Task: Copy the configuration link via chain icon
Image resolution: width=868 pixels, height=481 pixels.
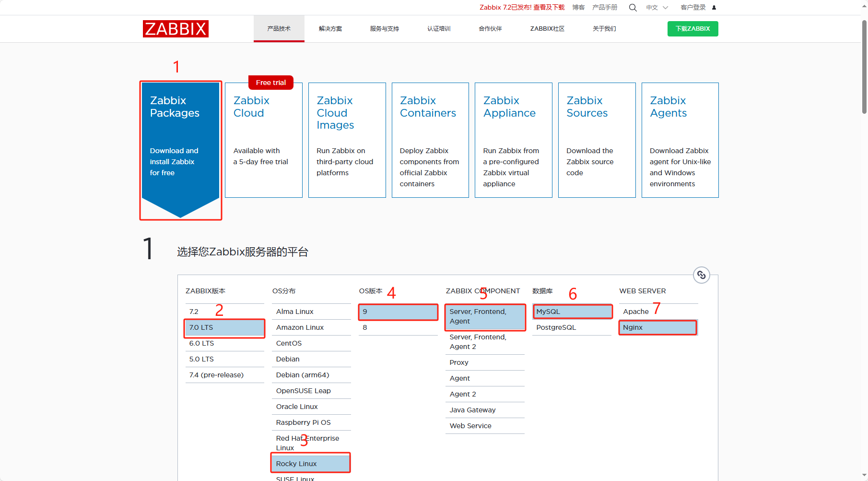Action: coord(702,275)
